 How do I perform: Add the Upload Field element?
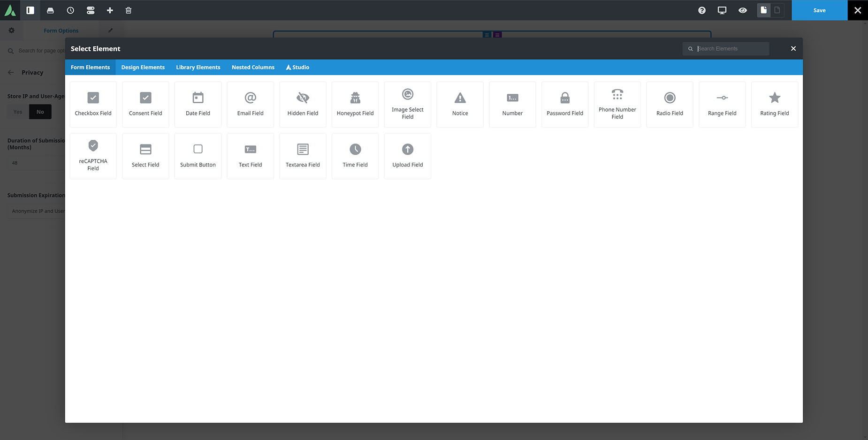coord(408,156)
